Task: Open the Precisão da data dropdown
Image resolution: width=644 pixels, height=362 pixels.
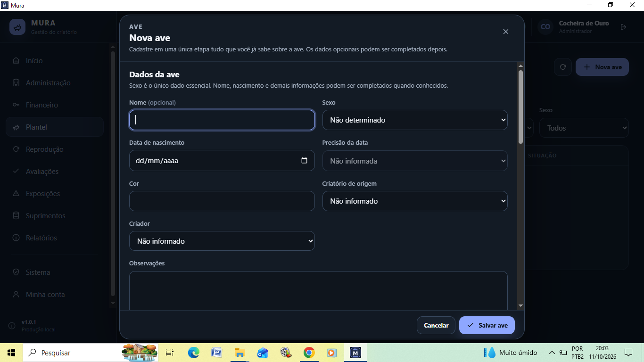Action: click(x=415, y=161)
